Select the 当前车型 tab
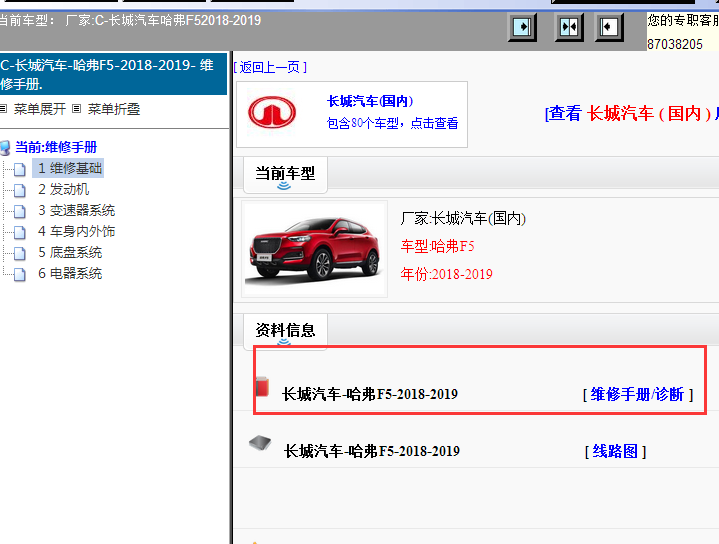The image size is (719, 544). [285, 174]
